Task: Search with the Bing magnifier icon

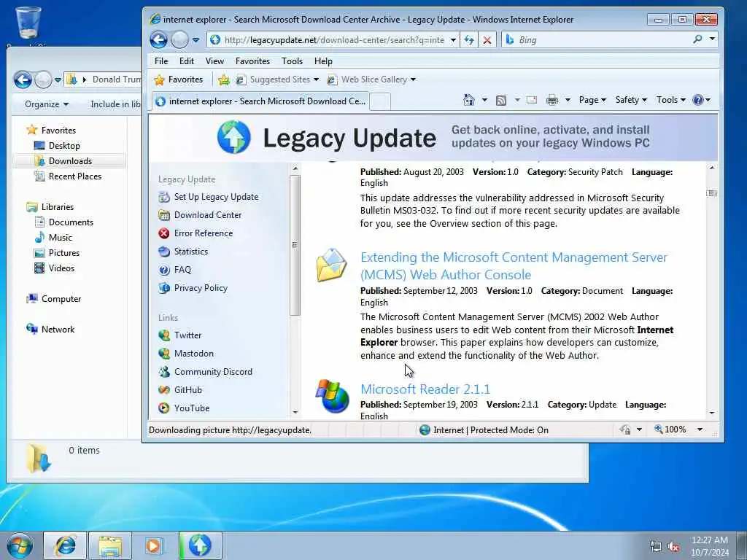Action: (697, 39)
